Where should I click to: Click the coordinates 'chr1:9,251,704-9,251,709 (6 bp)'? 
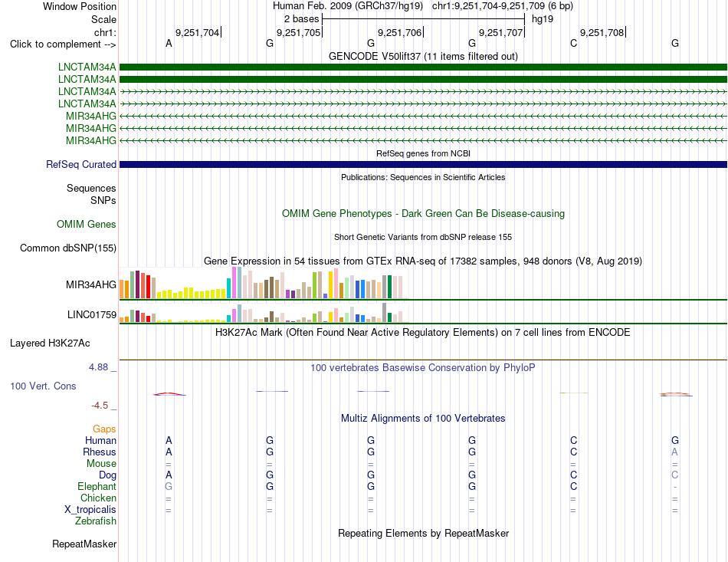tap(503, 6)
